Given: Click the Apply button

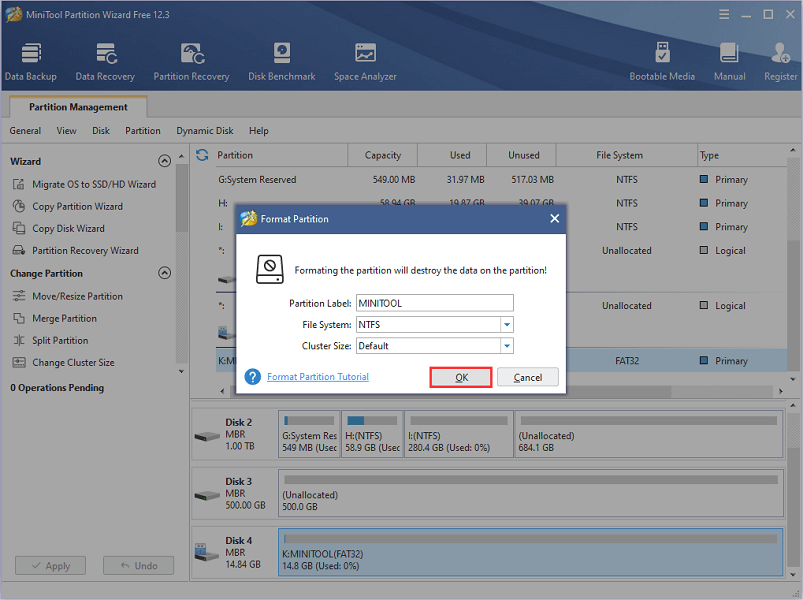Looking at the screenshot, I should tap(50, 566).
